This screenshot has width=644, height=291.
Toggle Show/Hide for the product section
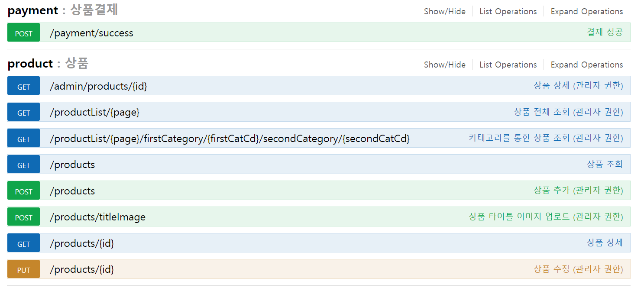[x=445, y=65]
